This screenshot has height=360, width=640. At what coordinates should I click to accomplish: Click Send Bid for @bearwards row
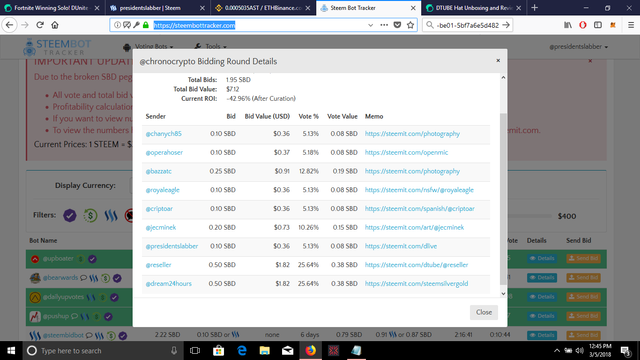583,278
